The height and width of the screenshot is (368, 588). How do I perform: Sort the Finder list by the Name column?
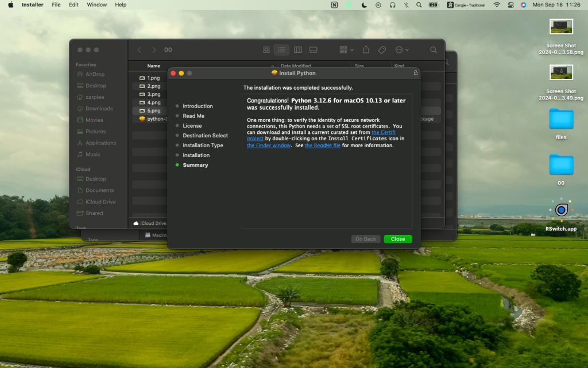coord(153,66)
